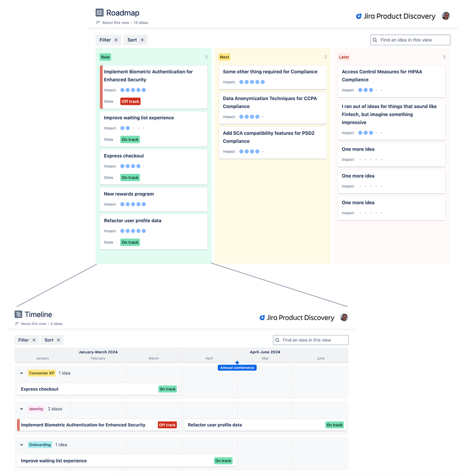Image resolution: width=464 pixels, height=476 pixels.
Task: Click the user avatar in the Roadmap header
Action: [445, 16]
